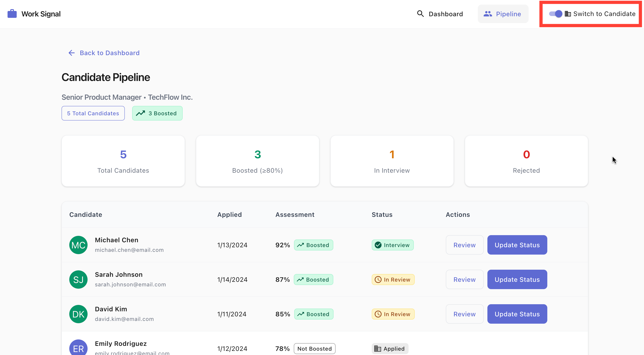
Task: Click the building icon beside Switch to Candidate
Action: [568, 14]
